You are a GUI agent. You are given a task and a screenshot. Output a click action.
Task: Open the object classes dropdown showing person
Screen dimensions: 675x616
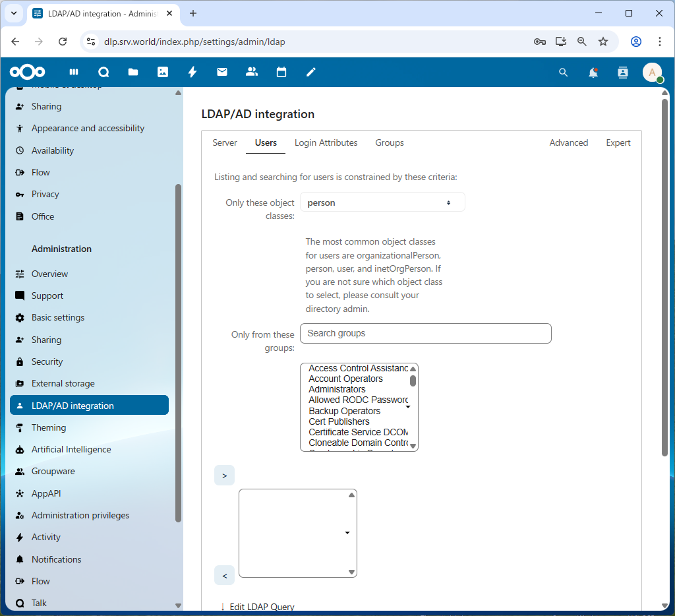pyautogui.click(x=382, y=202)
